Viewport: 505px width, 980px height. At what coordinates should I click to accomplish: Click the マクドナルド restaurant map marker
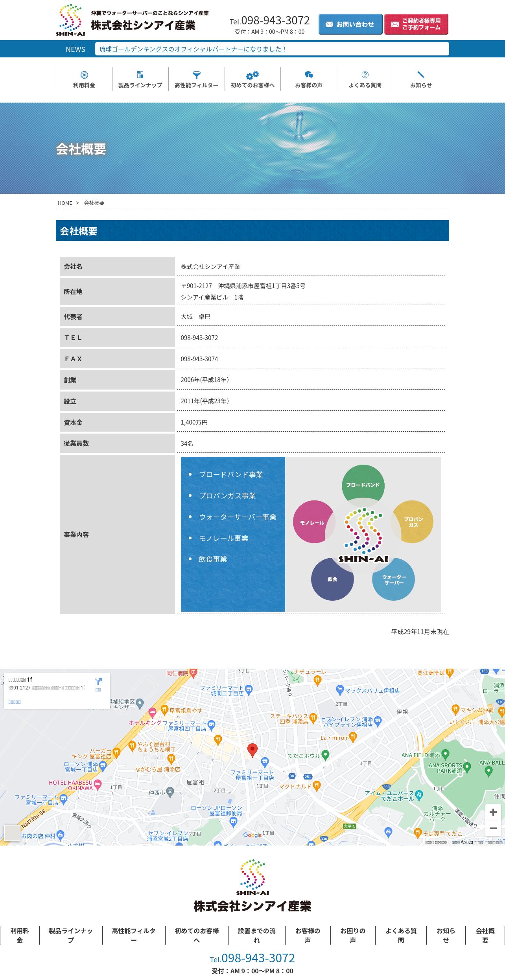(317, 786)
